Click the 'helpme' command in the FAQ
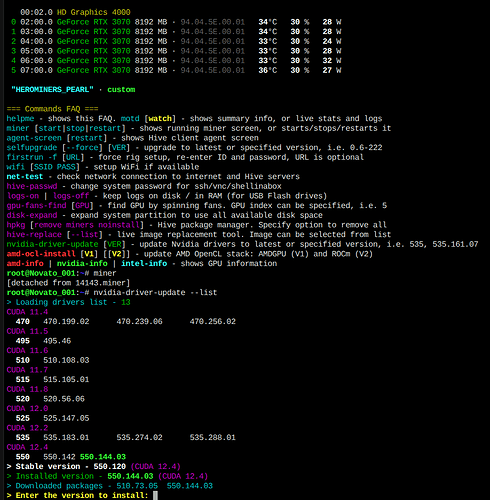This screenshot has height=500, width=490. tap(20, 119)
